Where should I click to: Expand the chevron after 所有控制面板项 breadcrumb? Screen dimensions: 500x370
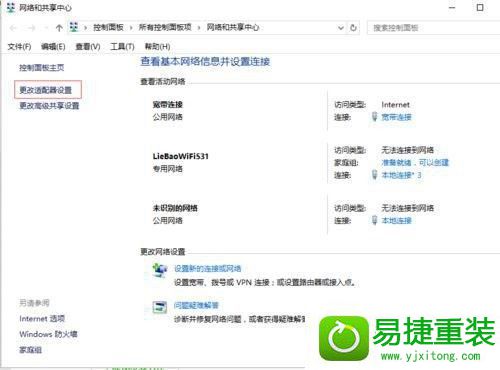tap(199, 28)
